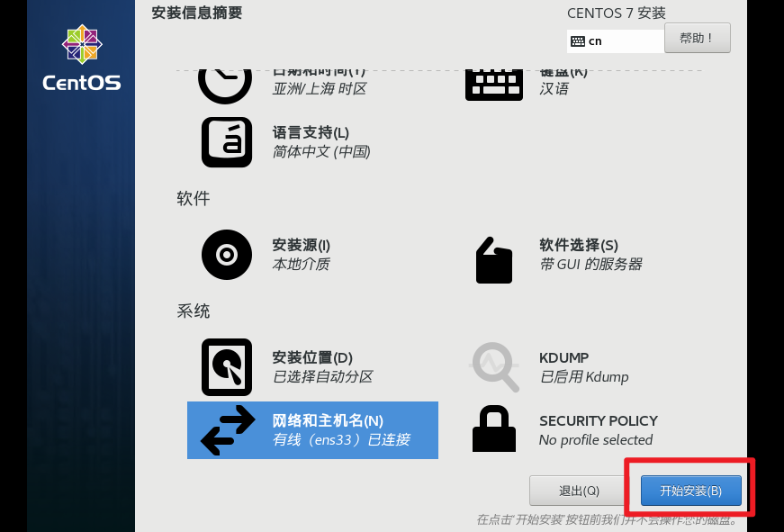
Task: Click the security policy padlock icon
Action: (x=494, y=428)
